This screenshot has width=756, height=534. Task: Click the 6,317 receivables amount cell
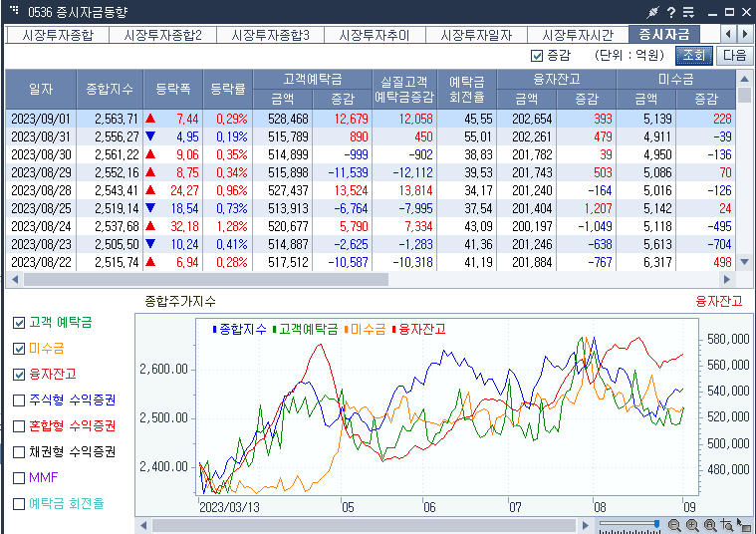[646, 262]
